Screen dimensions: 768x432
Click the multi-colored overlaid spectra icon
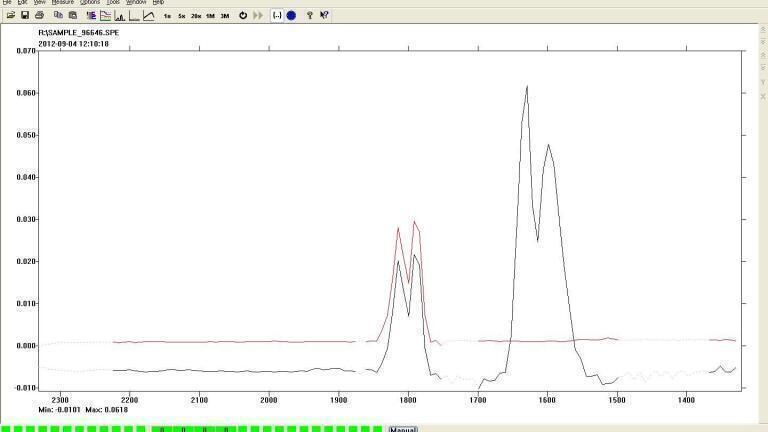(x=105, y=16)
